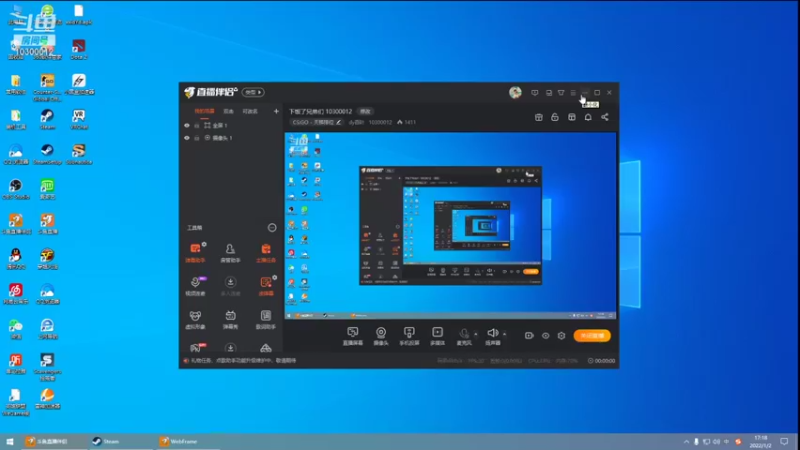Viewport: 800px width, 450px height.
Task: Click the live preview thumbnail area
Action: tap(451, 226)
